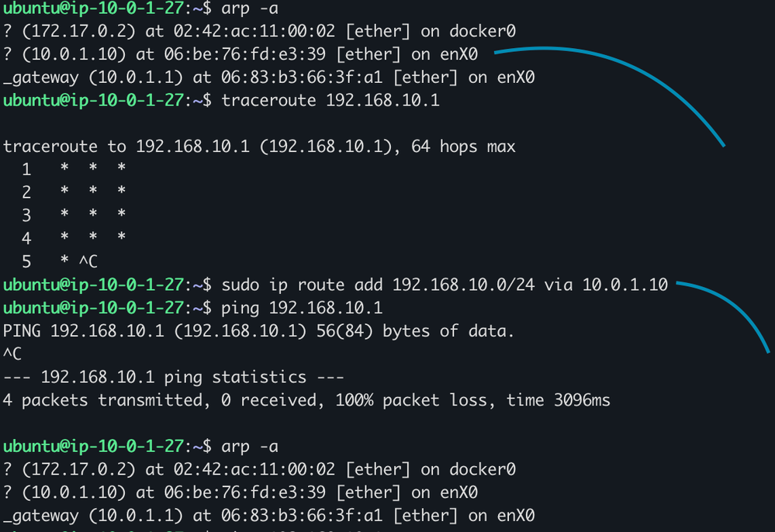Click the ping 192.168.10.1 command text

click(x=302, y=308)
